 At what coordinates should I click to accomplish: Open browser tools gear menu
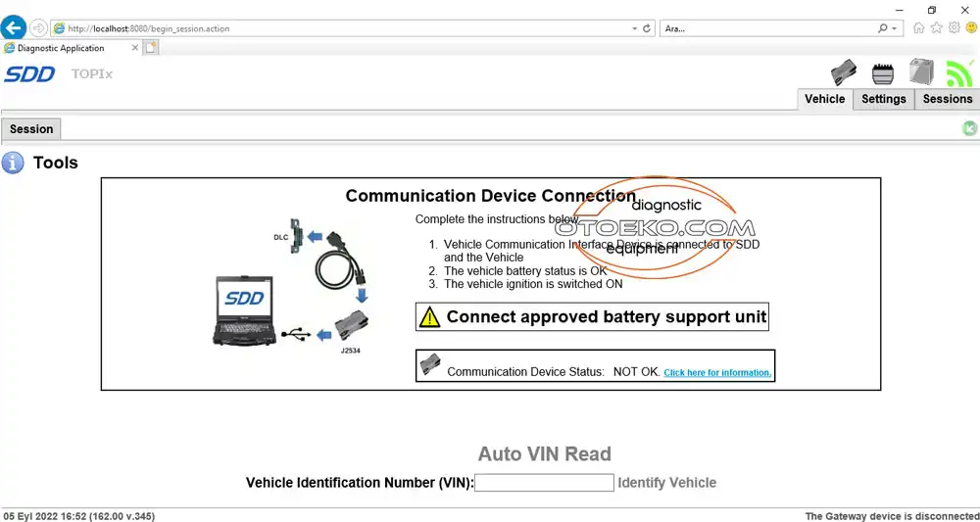(x=954, y=28)
